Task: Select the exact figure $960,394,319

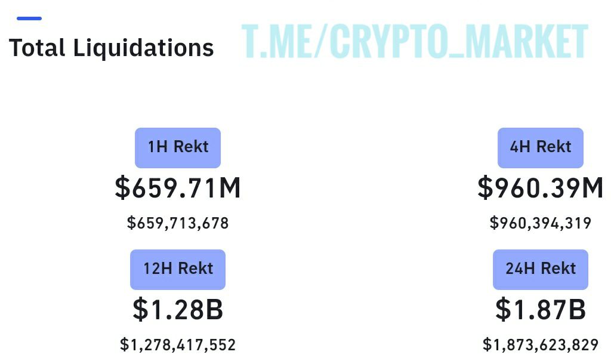Action: [541, 223]
